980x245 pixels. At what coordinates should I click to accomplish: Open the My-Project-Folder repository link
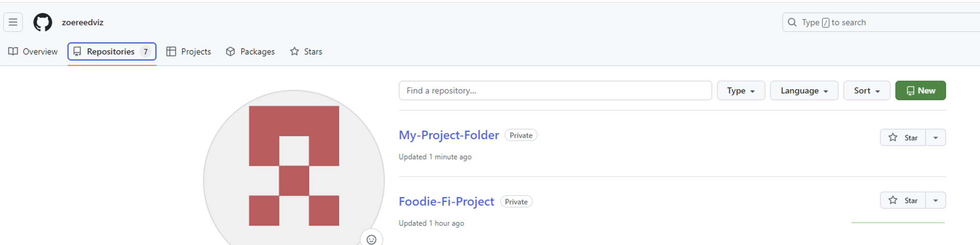click(449, 135)
